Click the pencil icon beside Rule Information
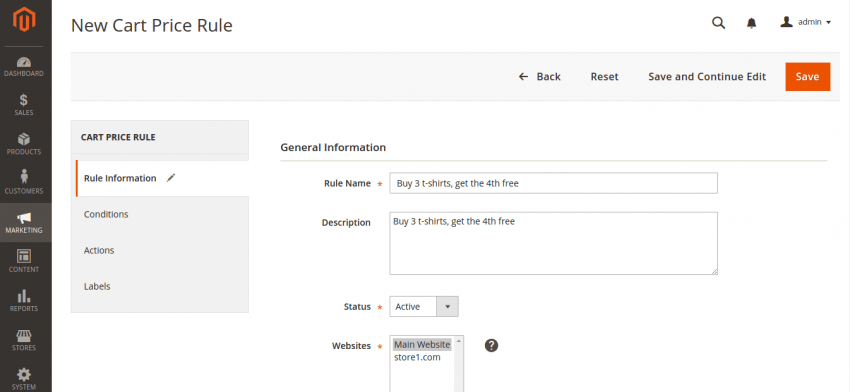This screenshot has height=392, width=850. (x=171, y=178)
